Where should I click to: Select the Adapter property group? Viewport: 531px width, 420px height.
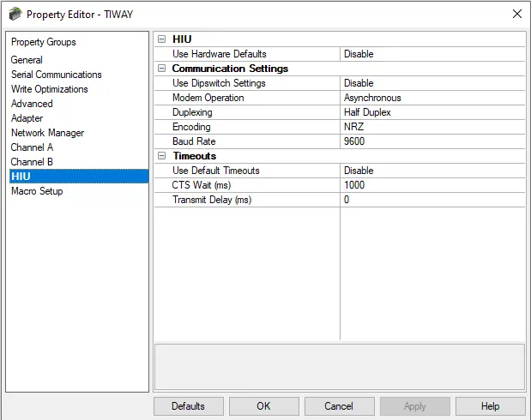pos(27,118)
